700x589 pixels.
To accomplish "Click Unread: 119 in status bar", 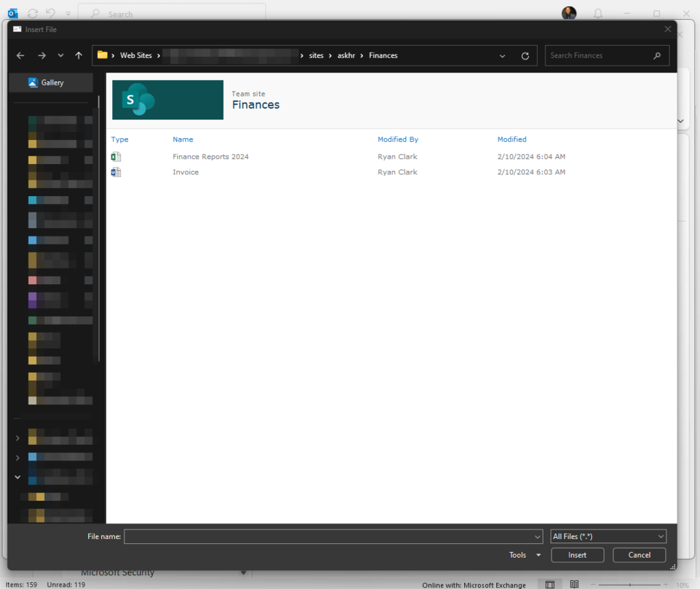I will (x=66, y=584).
